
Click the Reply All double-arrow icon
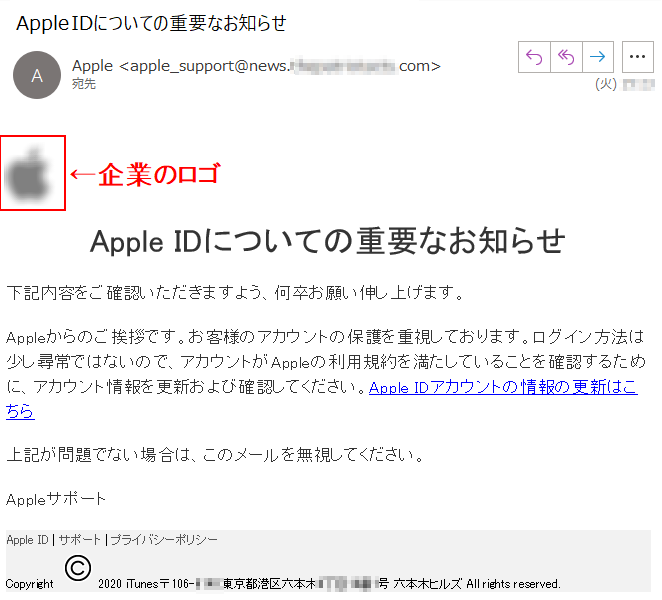[566, 57]
